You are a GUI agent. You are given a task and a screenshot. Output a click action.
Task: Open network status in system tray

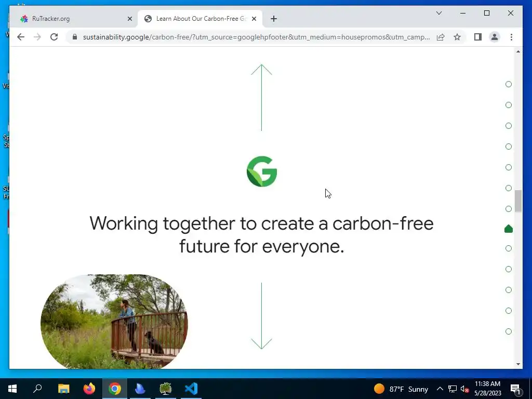453,389
